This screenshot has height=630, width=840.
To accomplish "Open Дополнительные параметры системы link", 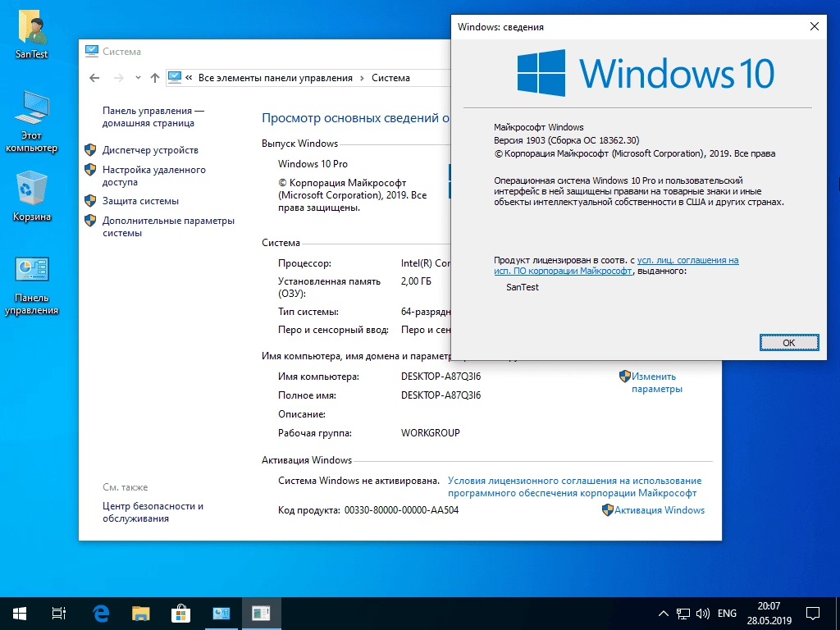I will tap(169, 226).
